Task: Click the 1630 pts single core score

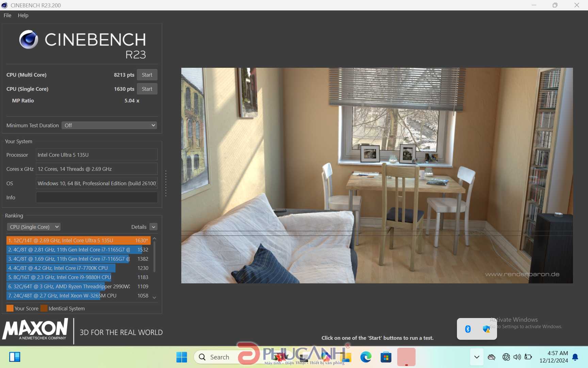Action: [124, 89]
